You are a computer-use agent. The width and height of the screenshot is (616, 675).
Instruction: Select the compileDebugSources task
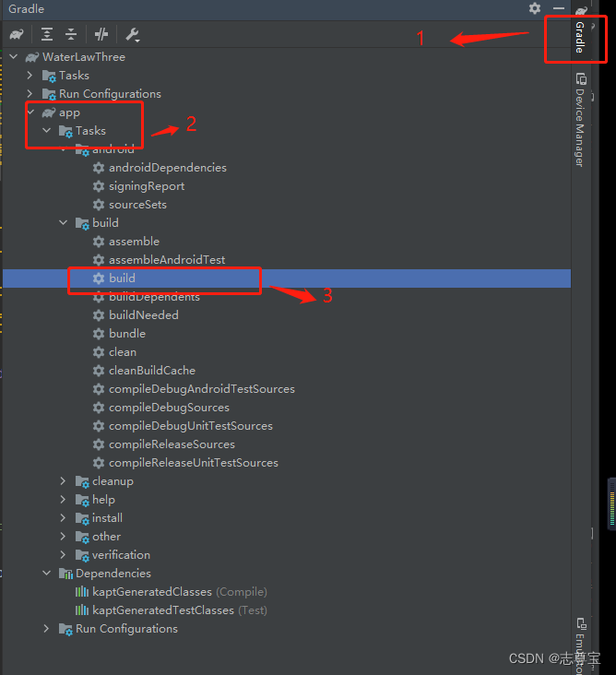click(169, 408)
